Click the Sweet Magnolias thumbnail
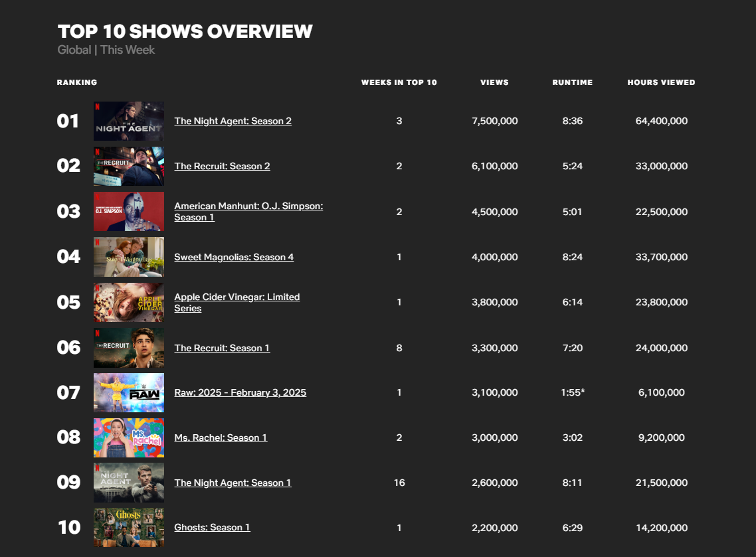The height and width of the screenshot is (557, 756). [x=129, y=257]
